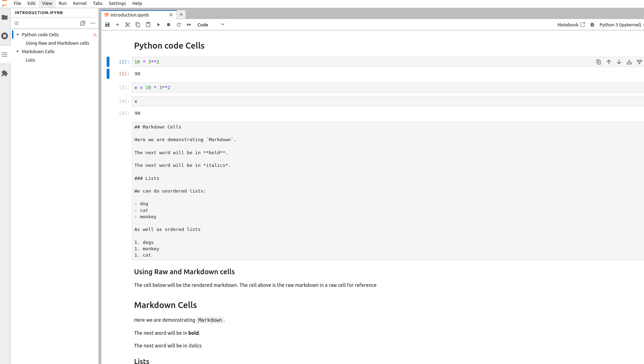Open the Settings menu
Screen dimensions: 644x364
tap(117, 3)
